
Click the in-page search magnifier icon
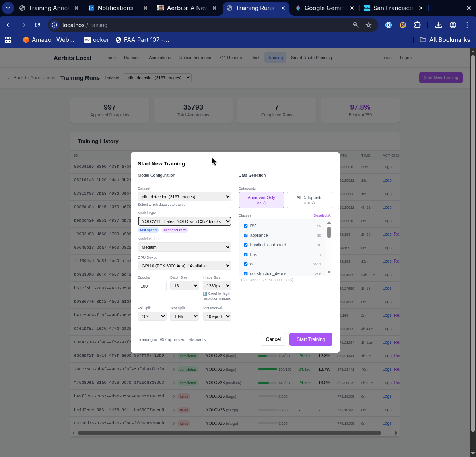click(x=355, y=25)
